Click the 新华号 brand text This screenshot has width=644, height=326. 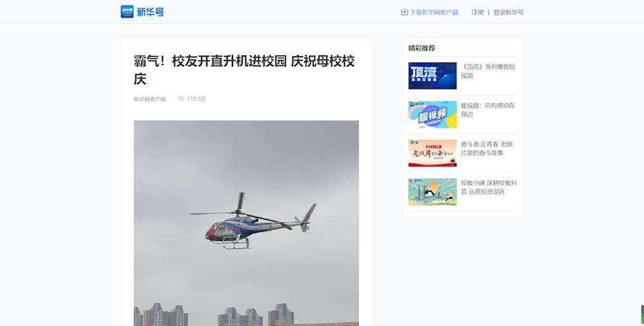[x=150, y=12]
